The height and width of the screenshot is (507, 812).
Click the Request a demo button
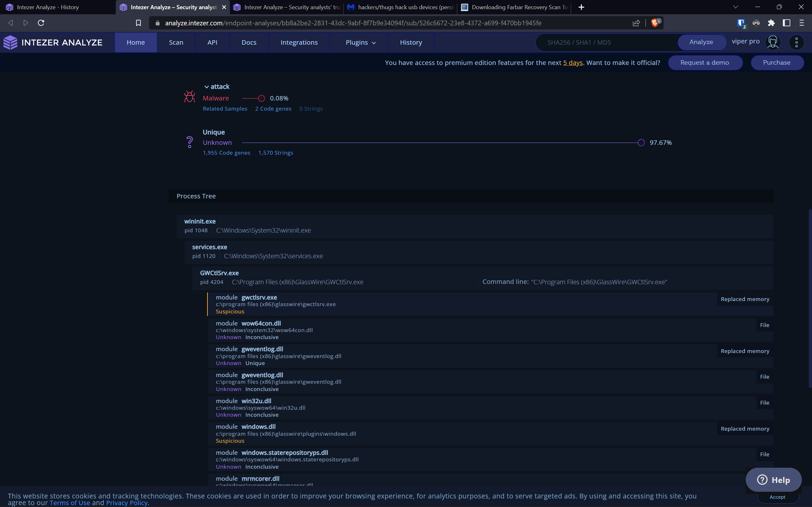click(x=704, y=62)
